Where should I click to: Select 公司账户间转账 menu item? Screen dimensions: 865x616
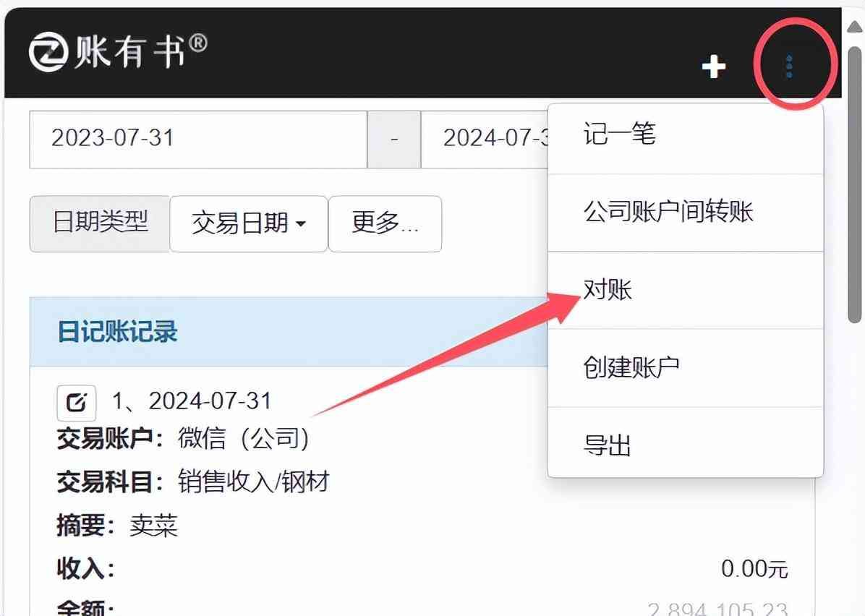point(669,210)
